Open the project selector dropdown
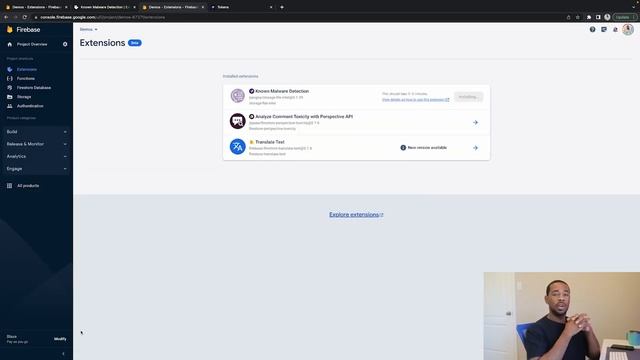The width and height of the screenshot is (640, 360). 89,29
